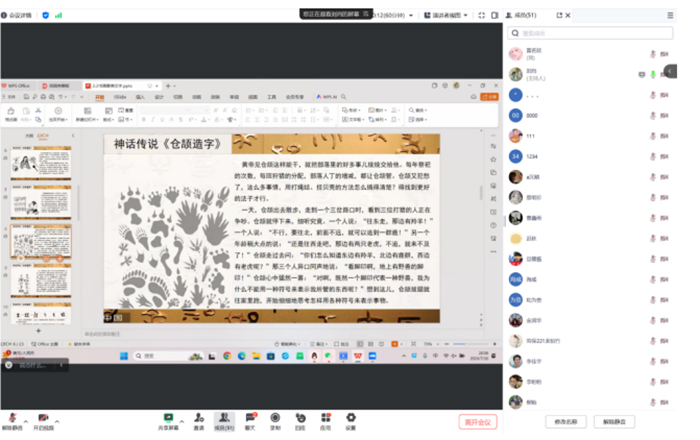
Task: Click the blue security shield icon
Action: click(x=46, y=15)
